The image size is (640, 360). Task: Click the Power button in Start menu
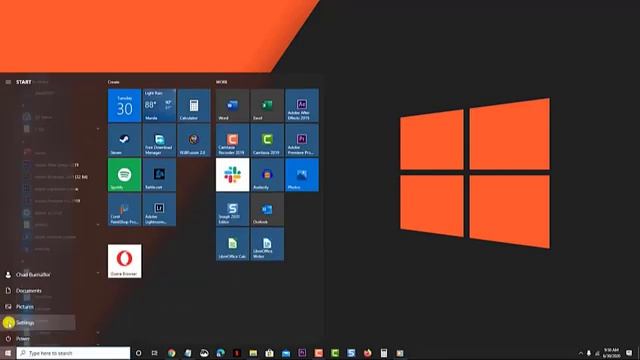(x=38, y=338)
